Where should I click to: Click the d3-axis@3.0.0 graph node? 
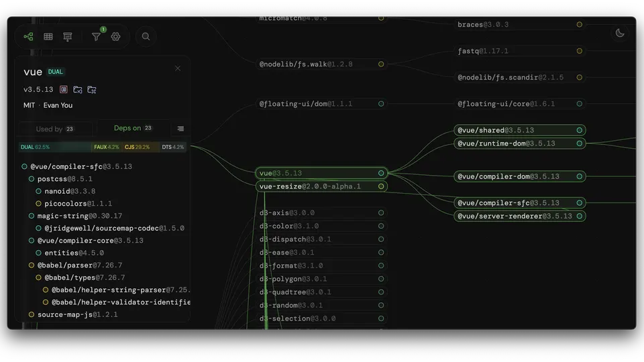[321, 213]
